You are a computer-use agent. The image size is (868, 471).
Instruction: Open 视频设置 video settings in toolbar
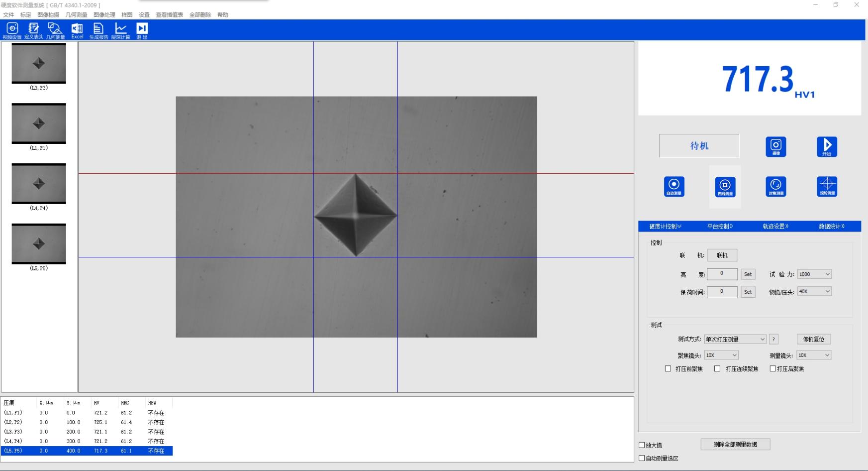click(x=12, y=30)
